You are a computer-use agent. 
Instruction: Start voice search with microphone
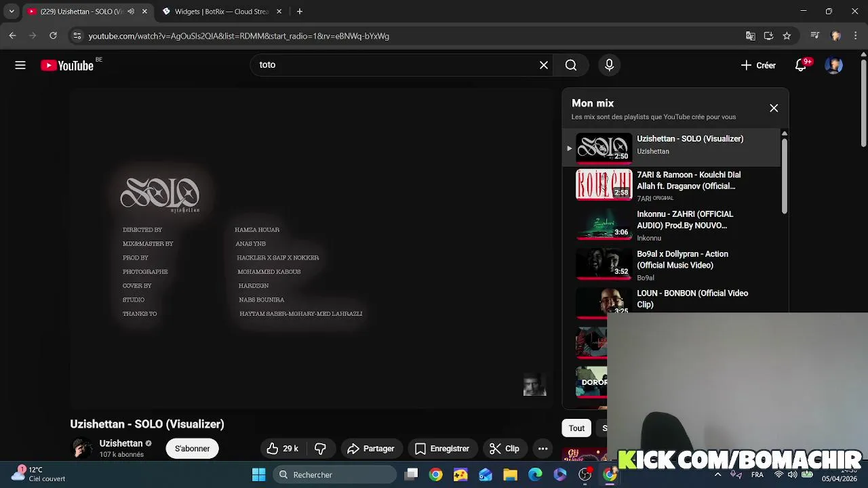tap(609, 65)
